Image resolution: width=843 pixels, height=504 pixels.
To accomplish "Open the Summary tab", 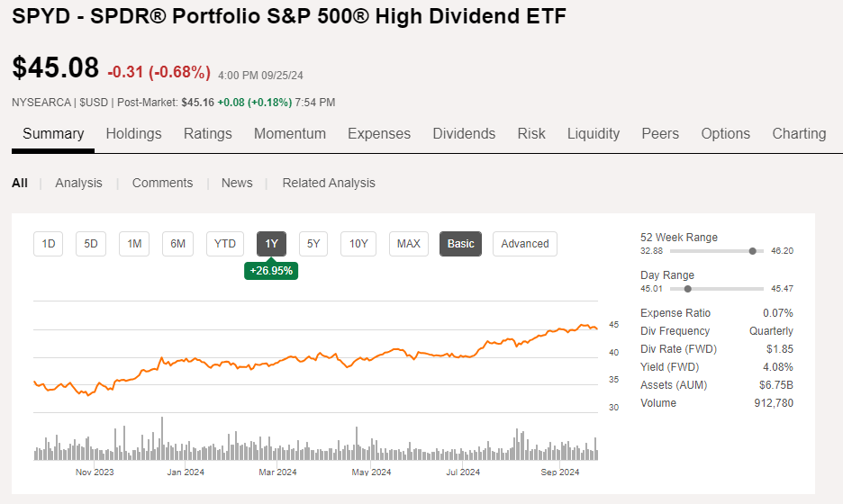I will pyautogui.click(x=53, y=134).
